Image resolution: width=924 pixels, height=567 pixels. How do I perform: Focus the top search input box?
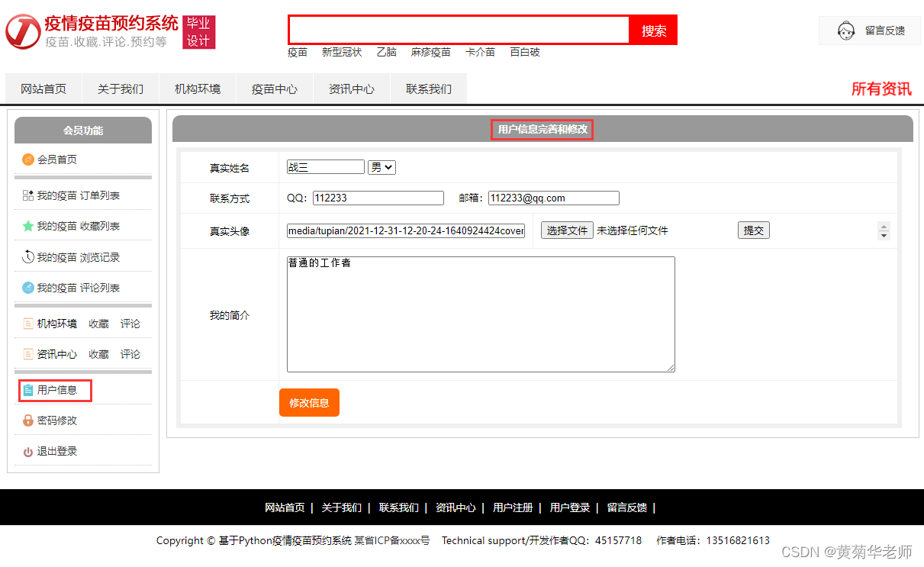pos(459,30)
